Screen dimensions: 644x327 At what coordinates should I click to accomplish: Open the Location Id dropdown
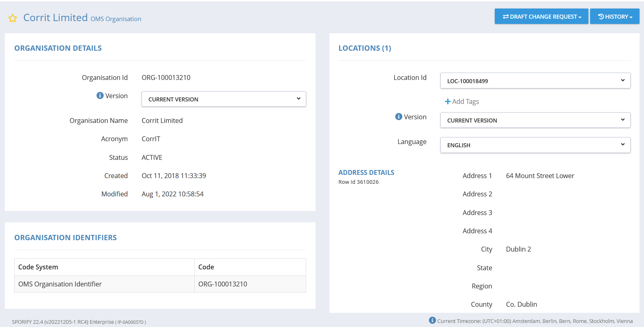[x=535, y=81]
